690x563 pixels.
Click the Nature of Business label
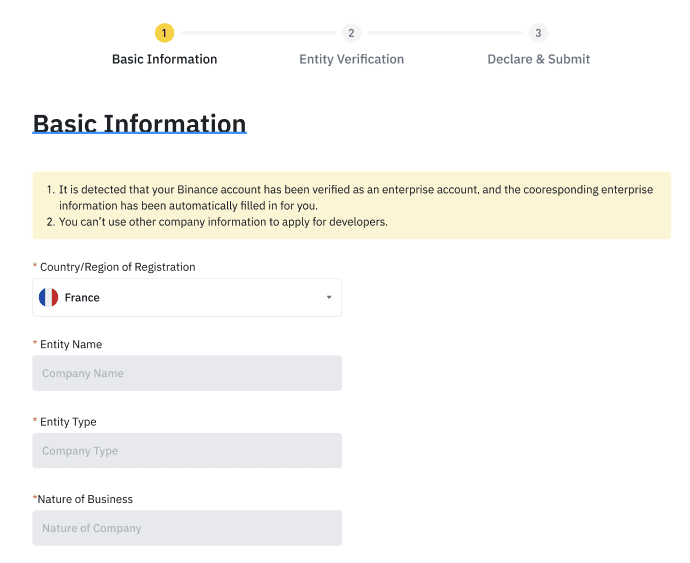pos(85,499)
